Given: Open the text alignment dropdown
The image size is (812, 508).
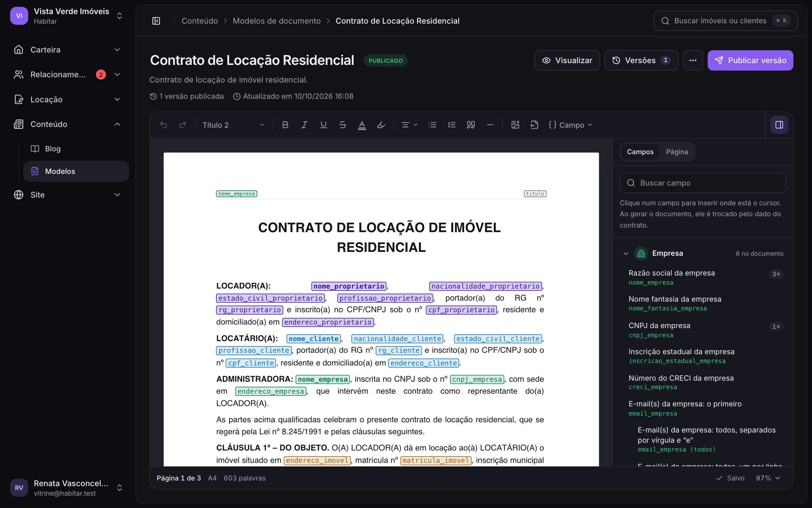Looking at the screenshot, I should click(x=410, y=125).
